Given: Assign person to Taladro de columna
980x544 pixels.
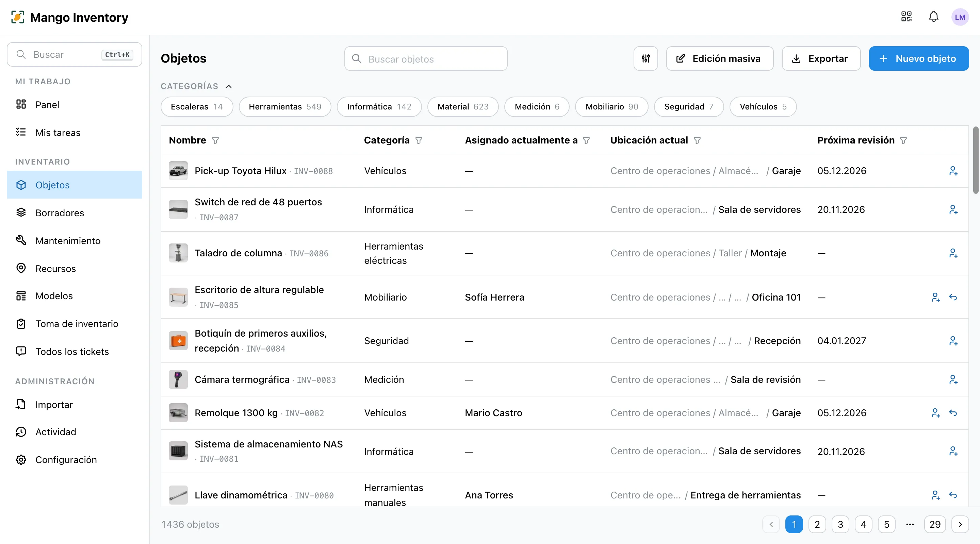Looking at the screenshot, I should tap(953, 253).
